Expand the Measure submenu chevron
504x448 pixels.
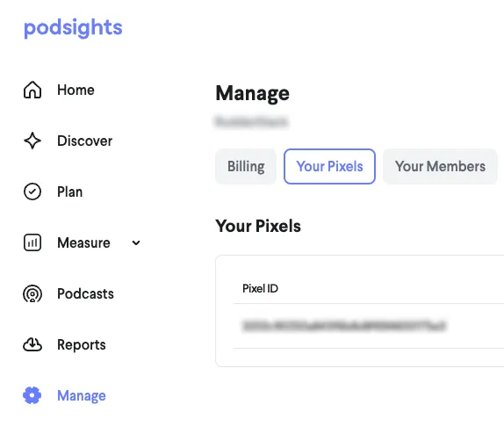pos(136,242)
